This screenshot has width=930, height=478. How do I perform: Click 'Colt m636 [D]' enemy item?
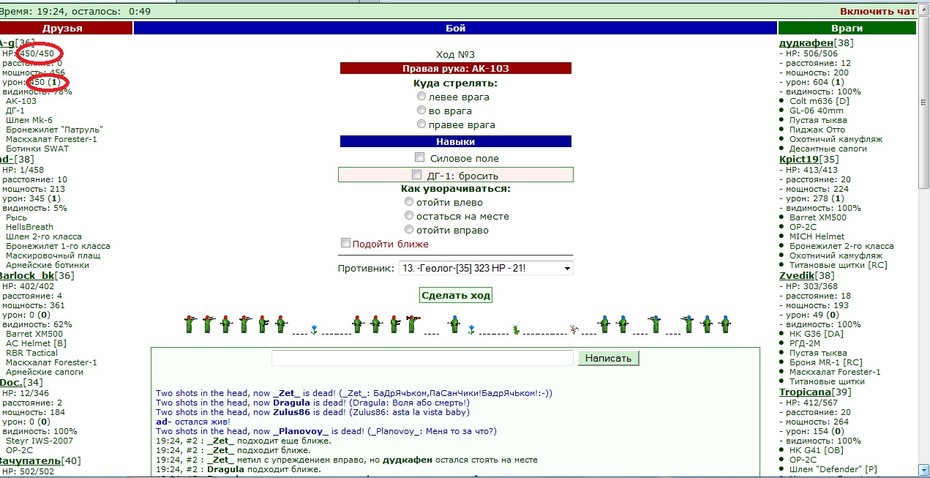pyautogui.click(x=821, y=101)
